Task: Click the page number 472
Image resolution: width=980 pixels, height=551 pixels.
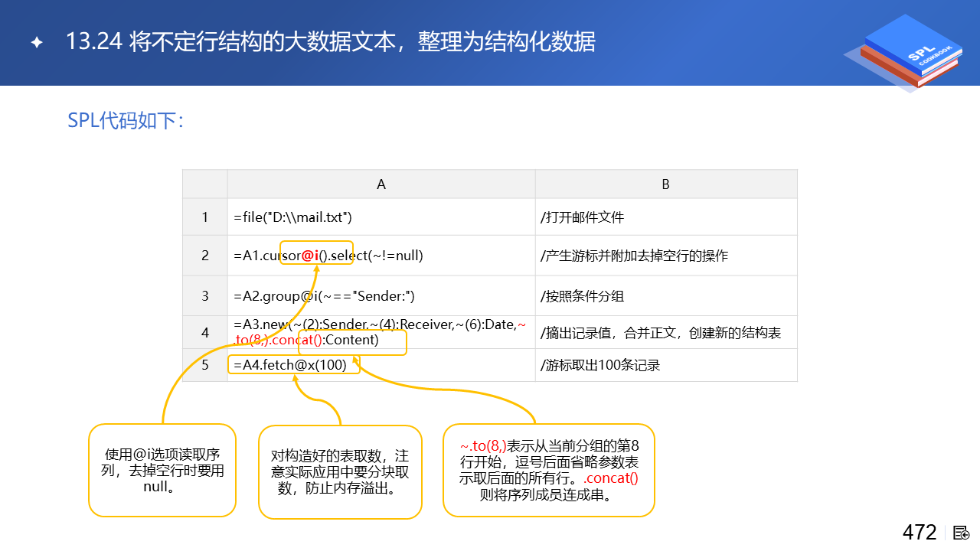Action: pos(920,533)
